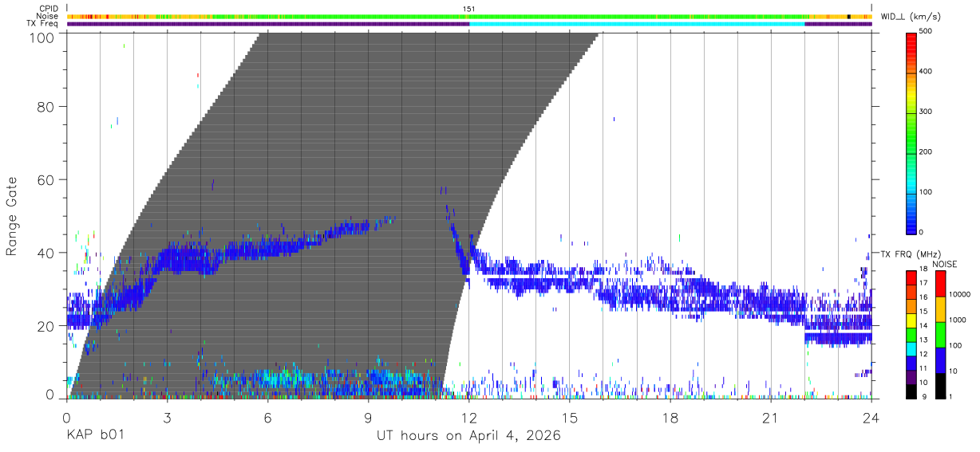Click the KAP b01 radar beam label
The height and width of the screenshot is (452, 980).
94,436
